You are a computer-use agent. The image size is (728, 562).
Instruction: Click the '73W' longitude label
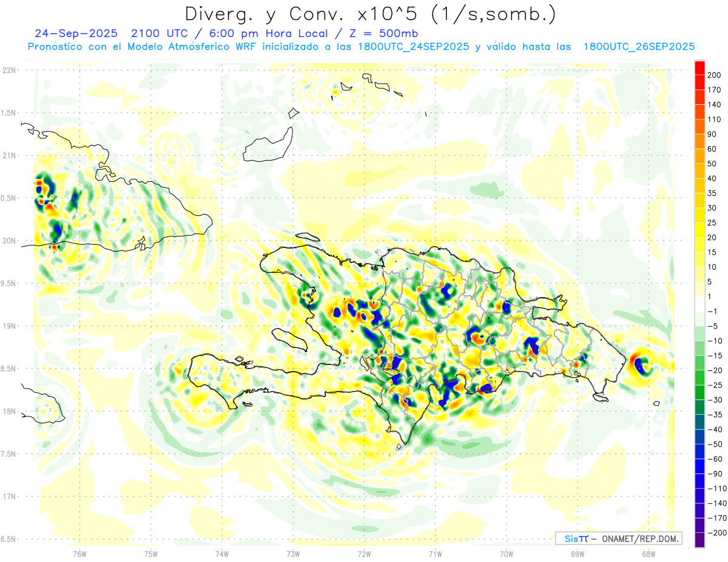pos(293,554)
